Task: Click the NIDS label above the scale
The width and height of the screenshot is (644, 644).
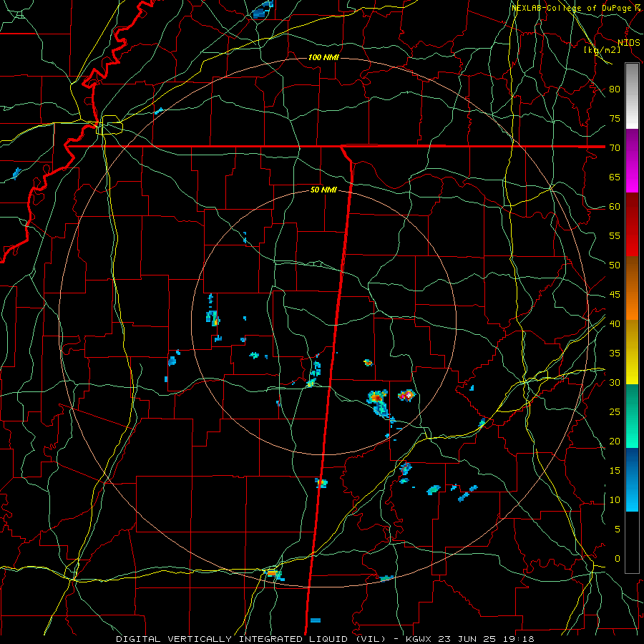Action: (x=629, y=42)
